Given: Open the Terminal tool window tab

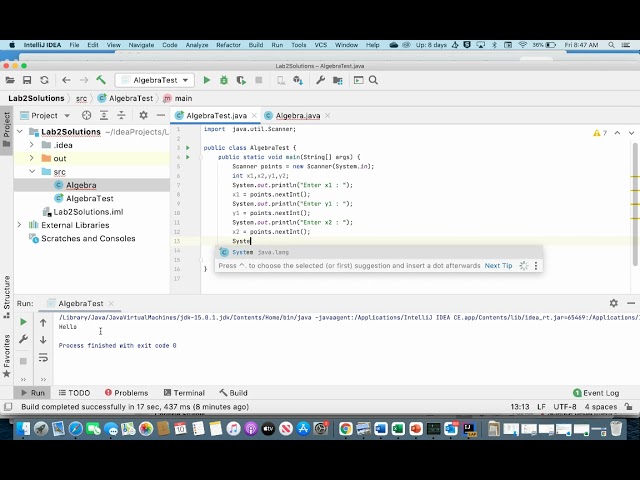Looking at the screenshot, I should tap(184, 393).
